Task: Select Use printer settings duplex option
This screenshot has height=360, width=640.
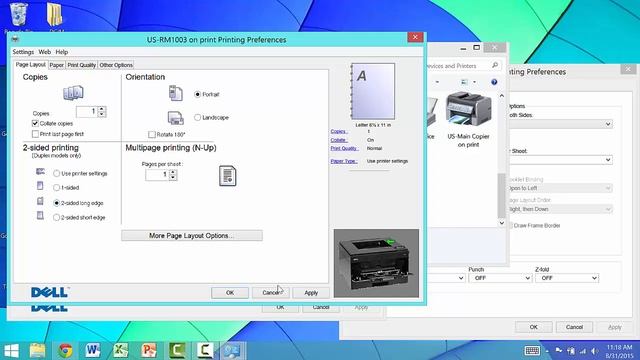Action: (57, 173)
